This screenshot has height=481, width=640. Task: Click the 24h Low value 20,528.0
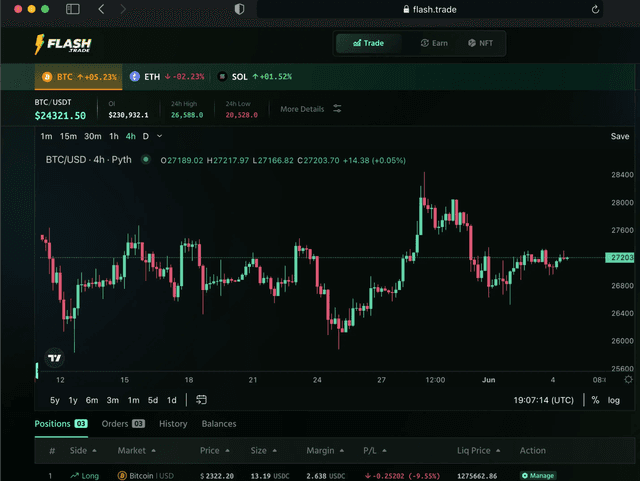tap(242, 115)
